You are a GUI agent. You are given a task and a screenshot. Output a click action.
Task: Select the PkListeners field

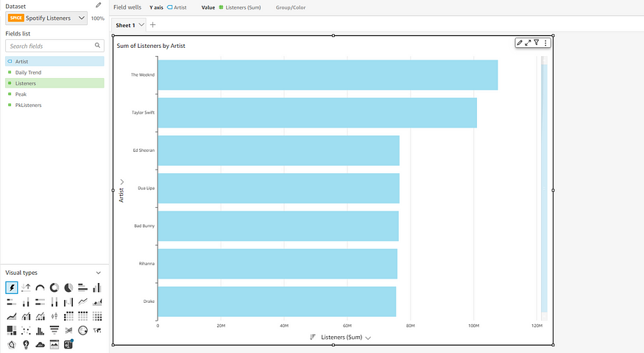click(x=54, y=105)
